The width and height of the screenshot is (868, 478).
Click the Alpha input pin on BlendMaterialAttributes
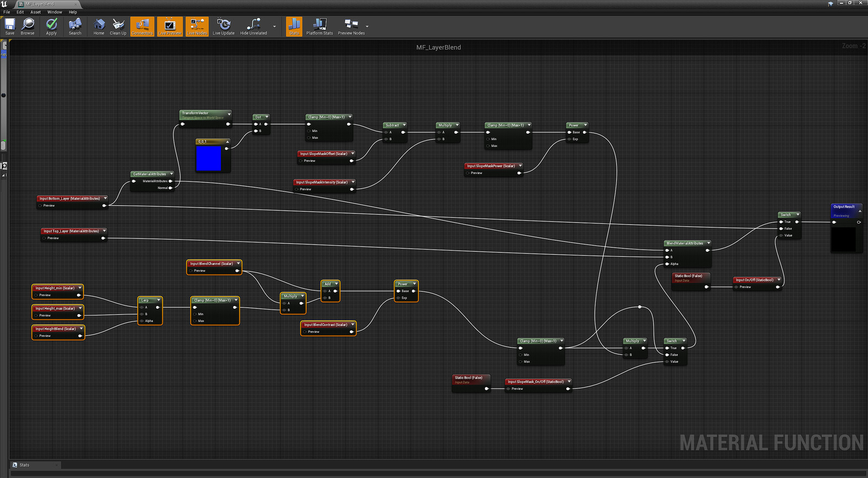pos(667,264)
